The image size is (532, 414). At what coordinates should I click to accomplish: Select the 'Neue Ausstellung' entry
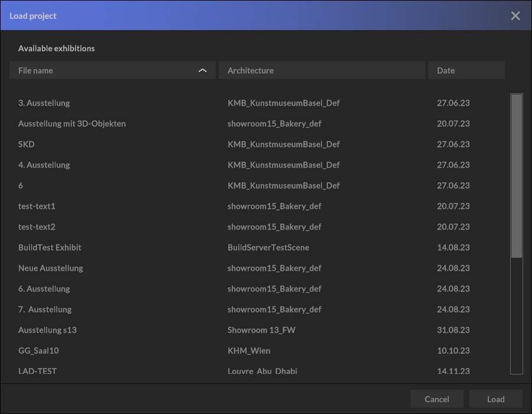point(51,268)
